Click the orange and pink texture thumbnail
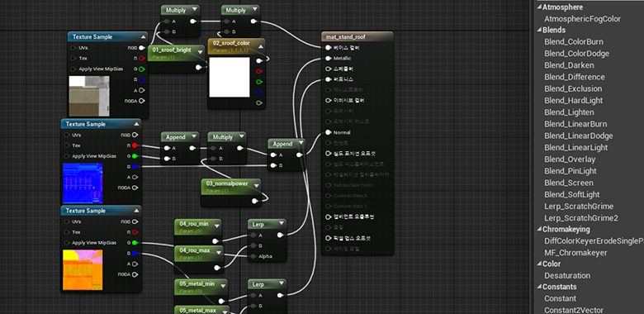Screen dimensions: 644x314 click(x=83, y=270)
